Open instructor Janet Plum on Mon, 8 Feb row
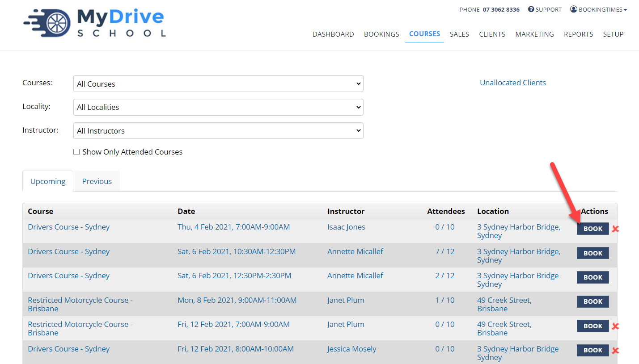639x364 pixels. tap(346, 300)
